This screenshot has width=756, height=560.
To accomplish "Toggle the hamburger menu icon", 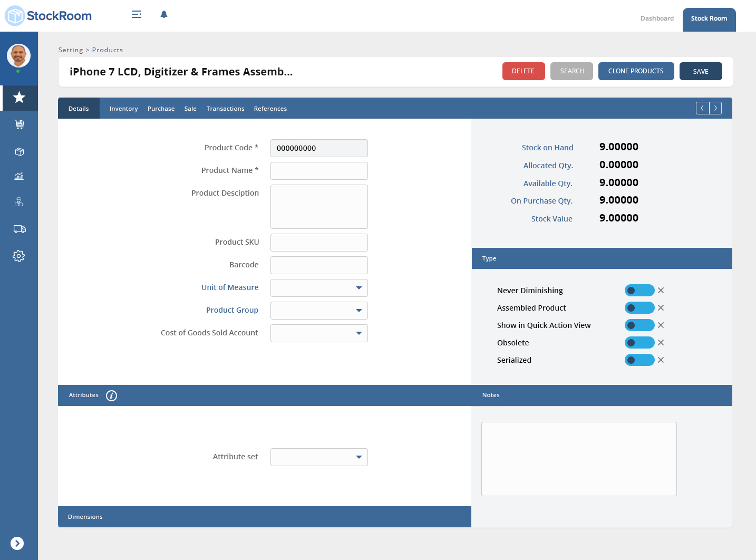I will 137,15.
